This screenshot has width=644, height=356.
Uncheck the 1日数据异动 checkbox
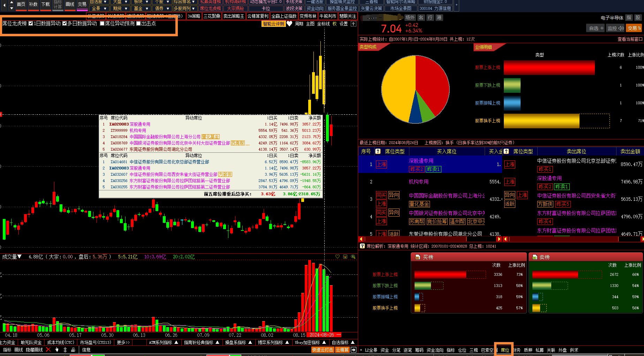31,23
